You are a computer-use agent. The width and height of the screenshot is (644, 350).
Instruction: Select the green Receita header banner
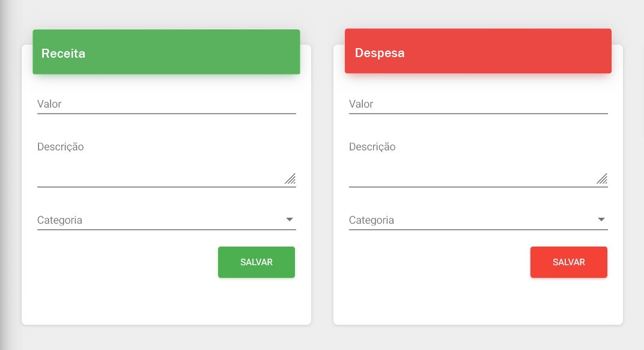tap(166, 52)
